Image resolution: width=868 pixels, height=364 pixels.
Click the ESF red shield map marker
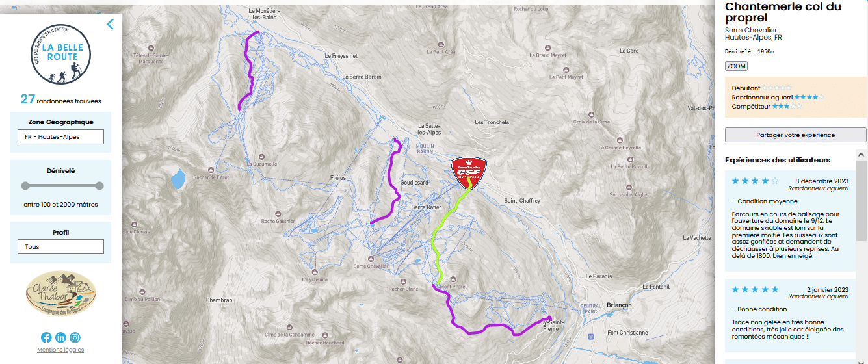pyautogui.click(x=469, y=173)
